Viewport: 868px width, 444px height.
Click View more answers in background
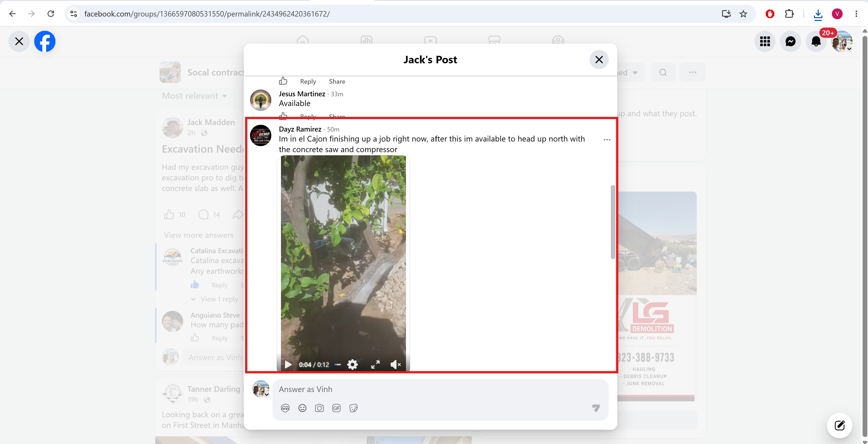199,235
